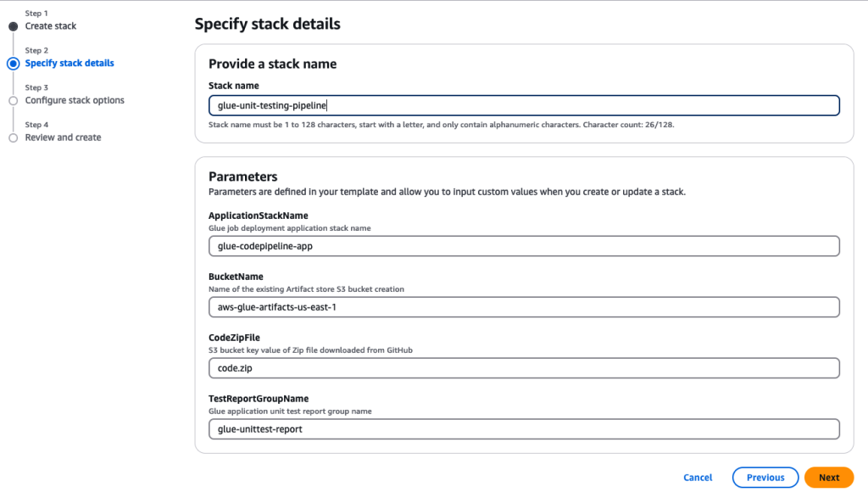Proceed with the orange Next button
868x498 pixels.
(828, 478)
